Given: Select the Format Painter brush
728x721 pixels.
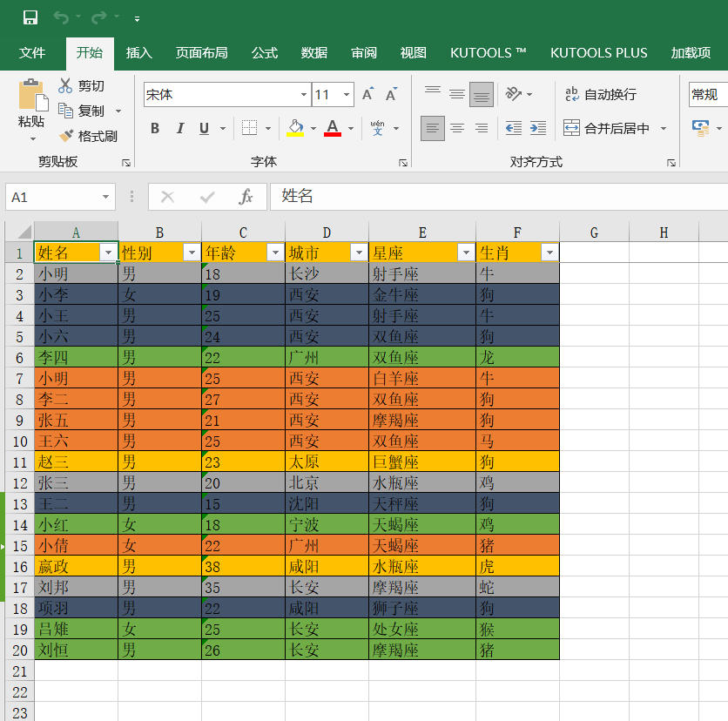Looking at the screenshot, I should click(66, 136).
